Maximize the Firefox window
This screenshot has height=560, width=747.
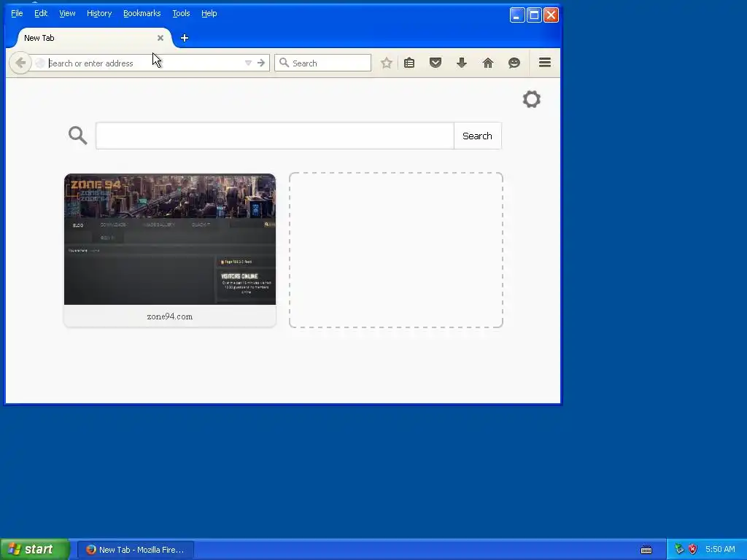click(x=534, y=15)
